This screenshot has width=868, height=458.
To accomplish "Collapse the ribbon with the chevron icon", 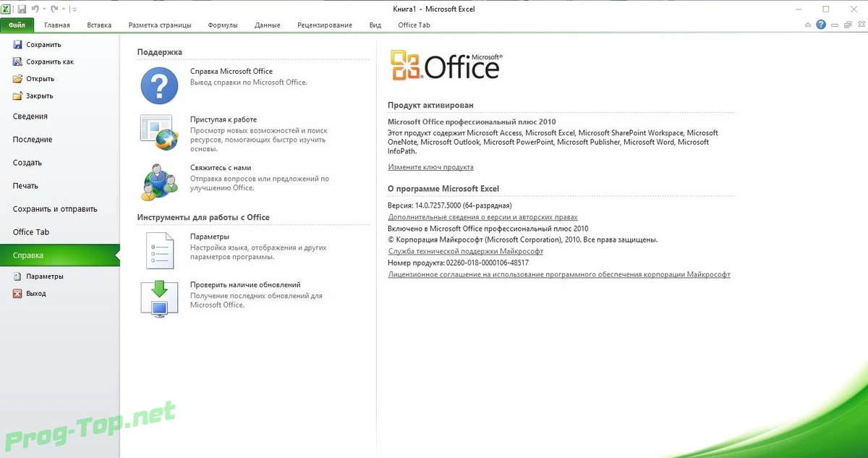I will point(808,25).
